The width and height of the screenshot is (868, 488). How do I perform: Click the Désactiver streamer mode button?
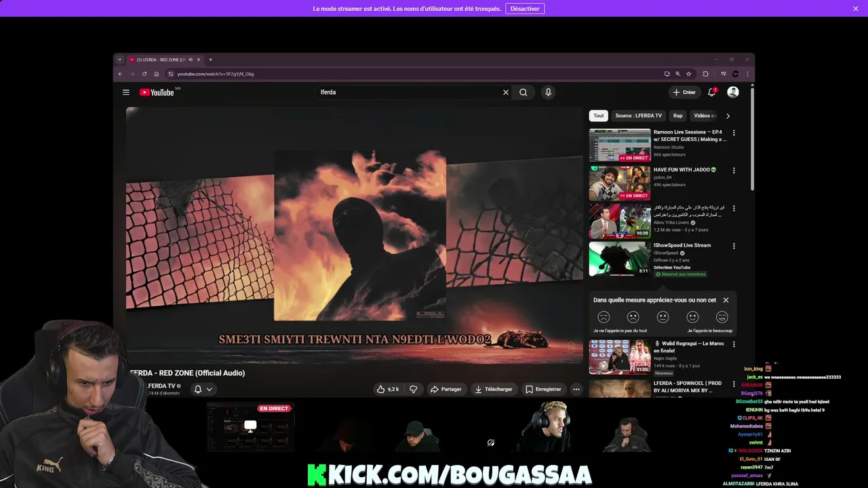(525, 9)
